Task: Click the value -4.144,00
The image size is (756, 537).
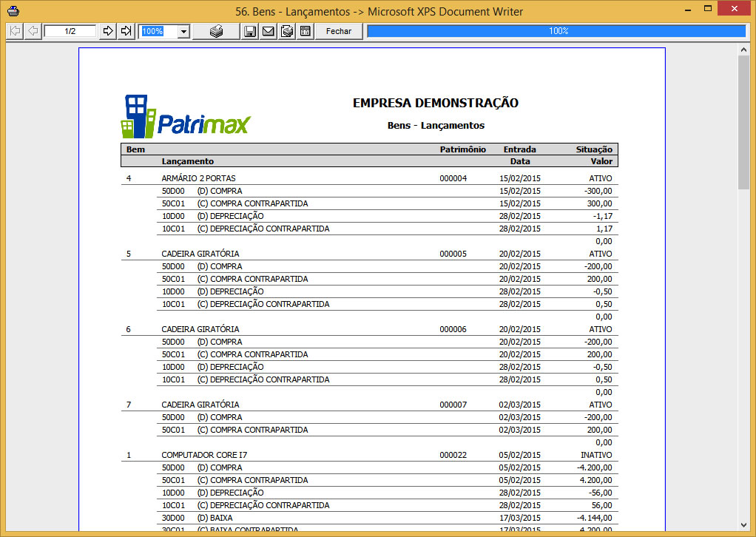Action: point(595,518)
